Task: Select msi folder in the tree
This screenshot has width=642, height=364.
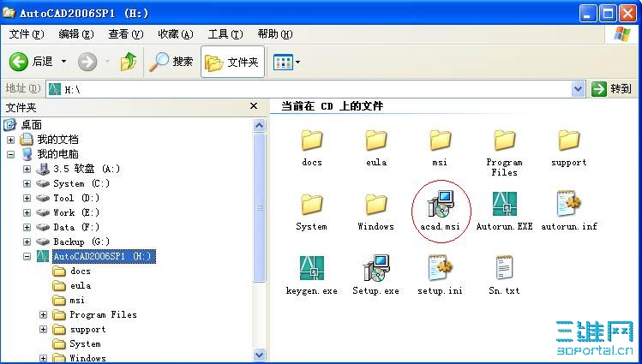Action: tap(77, 301)
